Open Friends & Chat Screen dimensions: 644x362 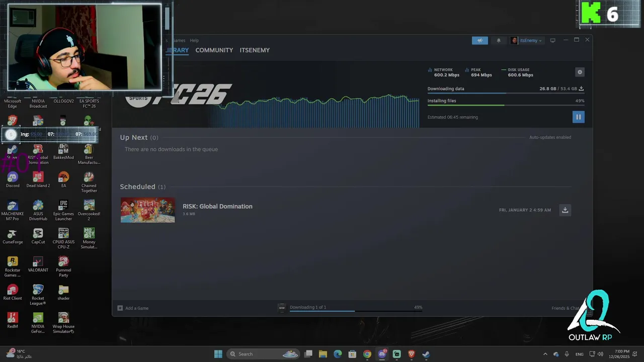click(566, 308)
